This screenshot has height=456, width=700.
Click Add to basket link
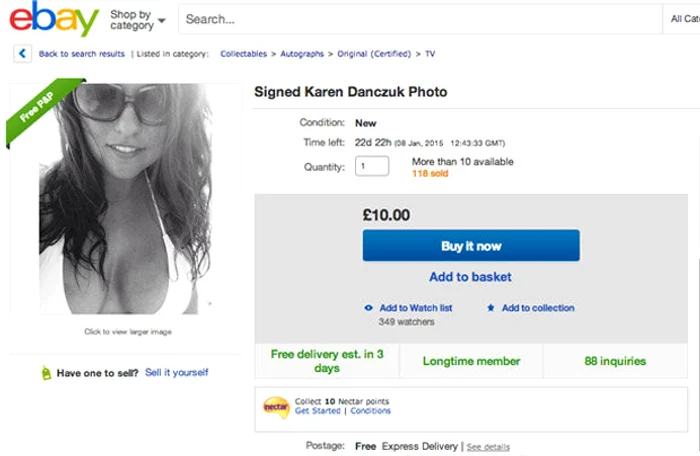(470, 277)
